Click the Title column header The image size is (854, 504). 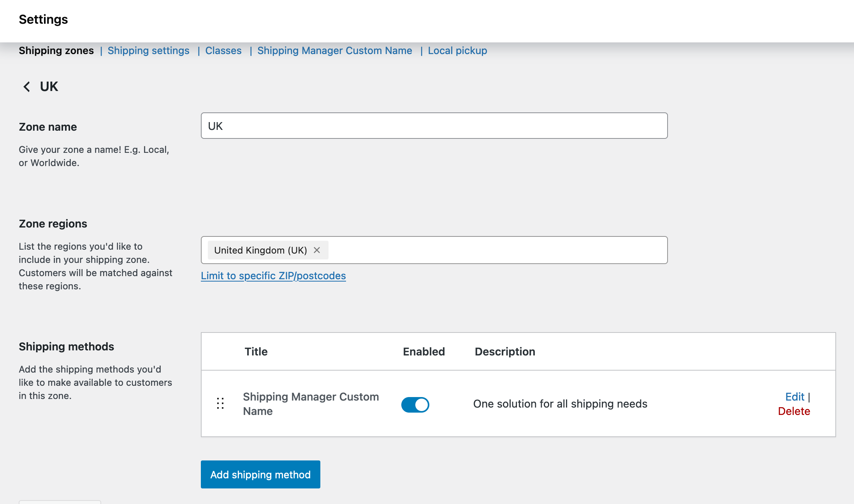tap(256, 352)
